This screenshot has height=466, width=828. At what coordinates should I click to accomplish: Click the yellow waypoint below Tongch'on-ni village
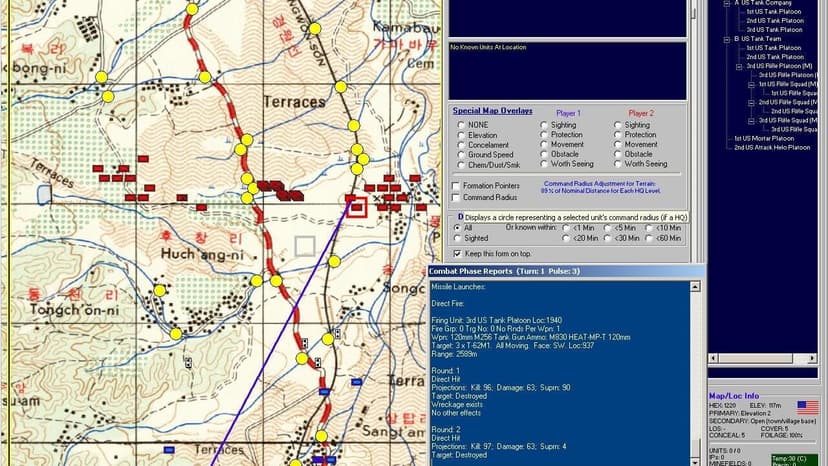point(176,334)
